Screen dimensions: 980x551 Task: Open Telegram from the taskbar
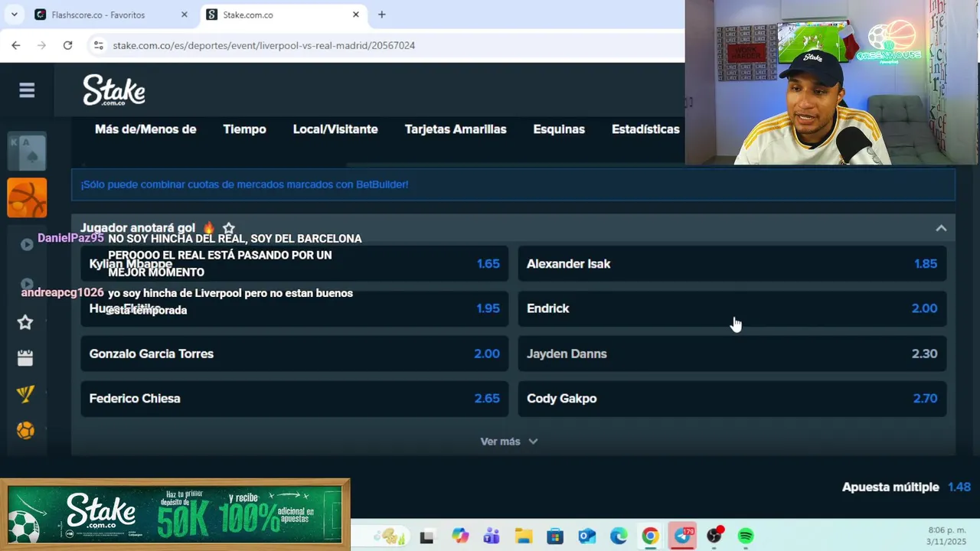point(682,536)
